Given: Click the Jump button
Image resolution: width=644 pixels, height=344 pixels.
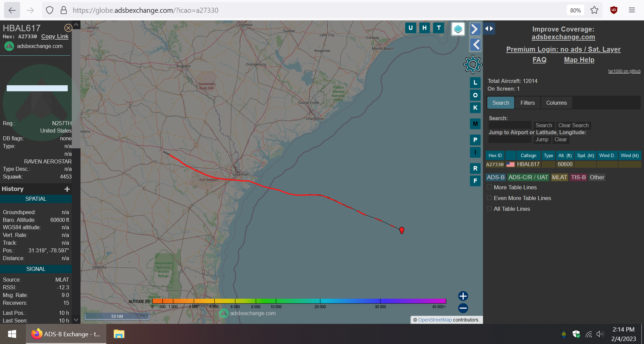Looking at the screenshot, I should [x=542, y=139].
